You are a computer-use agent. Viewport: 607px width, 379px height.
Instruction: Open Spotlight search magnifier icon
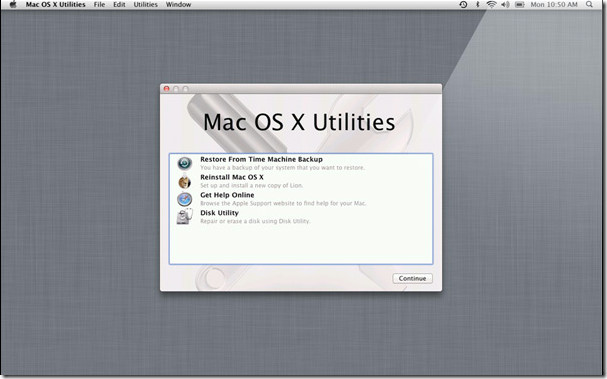(589, 4)
